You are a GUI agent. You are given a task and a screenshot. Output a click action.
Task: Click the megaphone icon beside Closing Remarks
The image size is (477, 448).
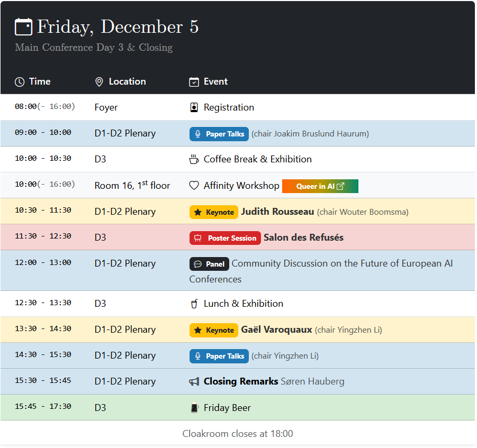(194, 381)
